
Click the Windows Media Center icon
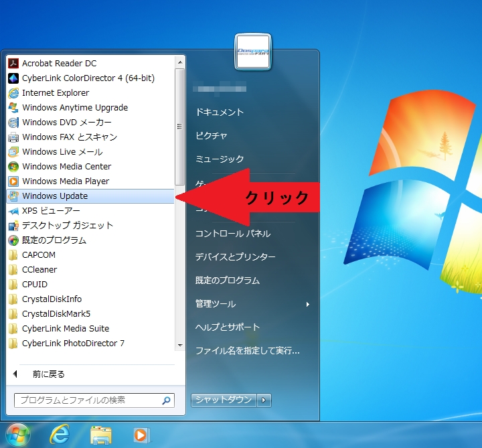(13, 167)
